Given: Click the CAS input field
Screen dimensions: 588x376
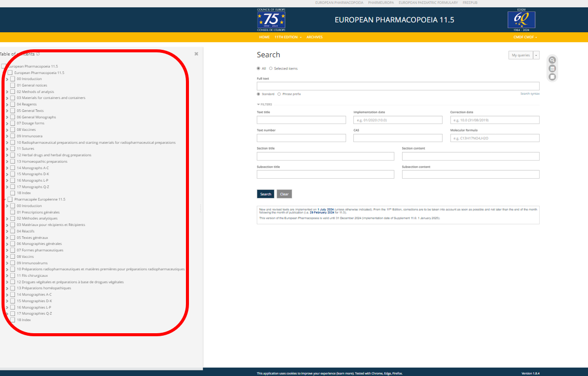Looking at the screenshot, I should pos(398,138).
